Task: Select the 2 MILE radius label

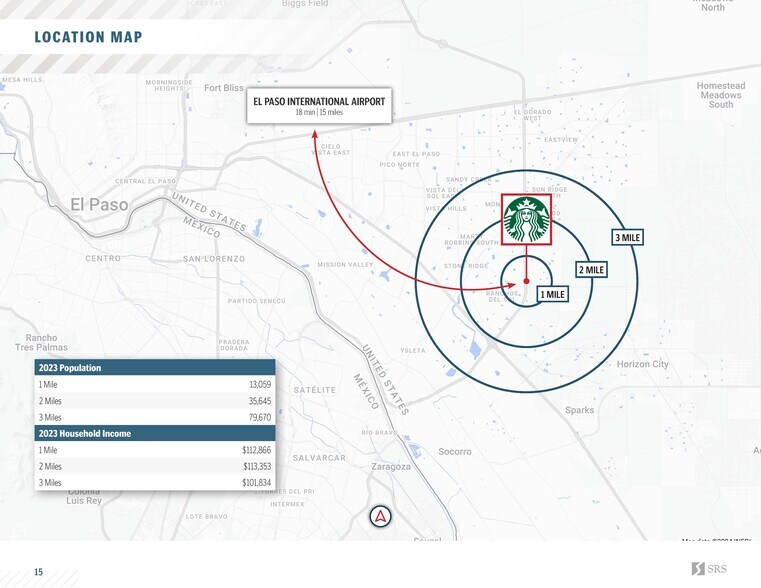Action: [x=590, y=270]
